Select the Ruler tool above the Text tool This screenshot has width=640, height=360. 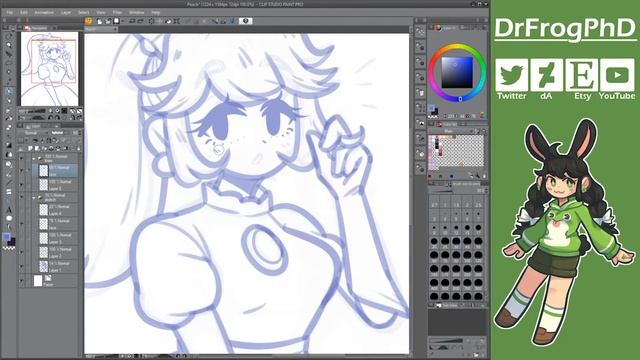[9, 200]
